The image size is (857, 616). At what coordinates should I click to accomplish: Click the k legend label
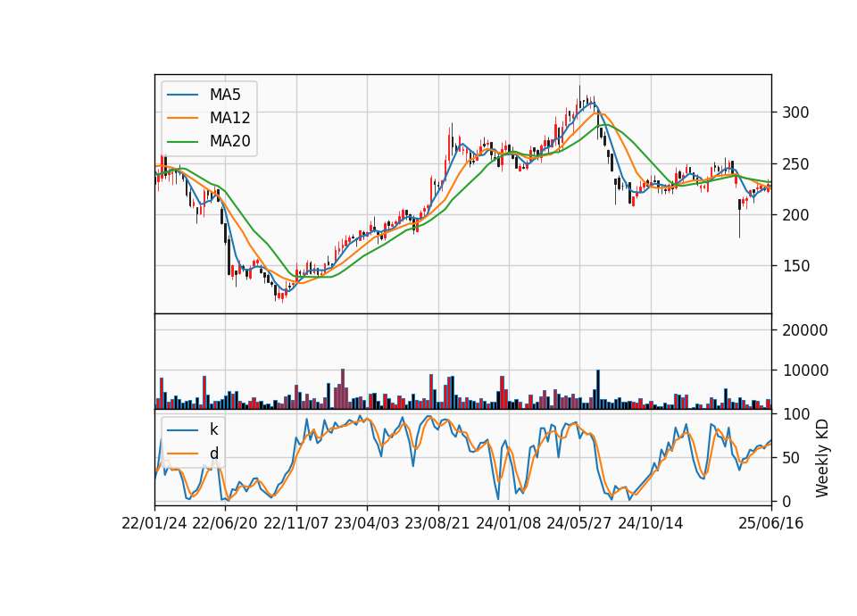coord(213,429)
